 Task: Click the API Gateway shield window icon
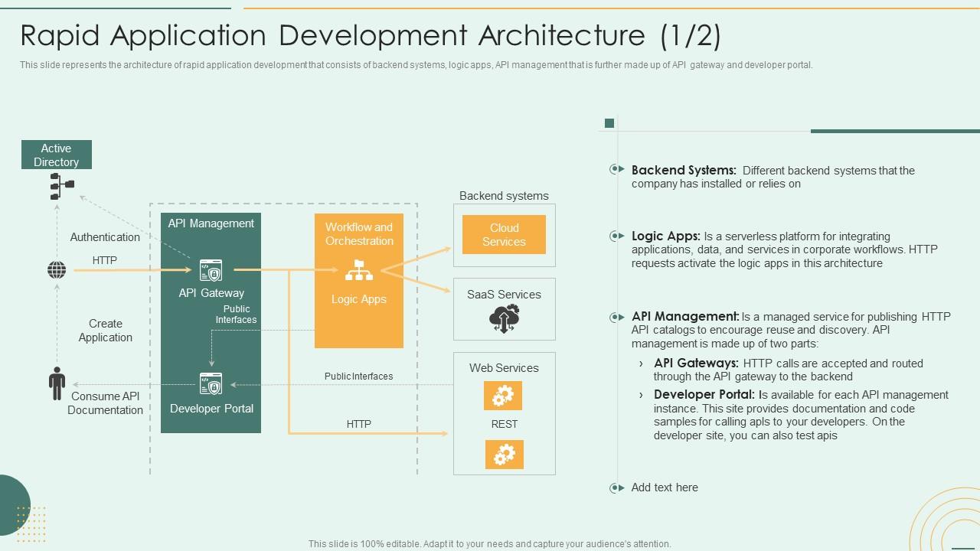211,271
